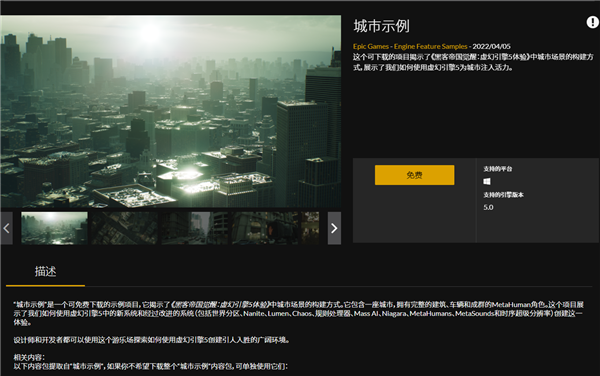Click the line starting with 以下内容包提取自
This screenshot has width=600, height=376.
pos(150,366)
